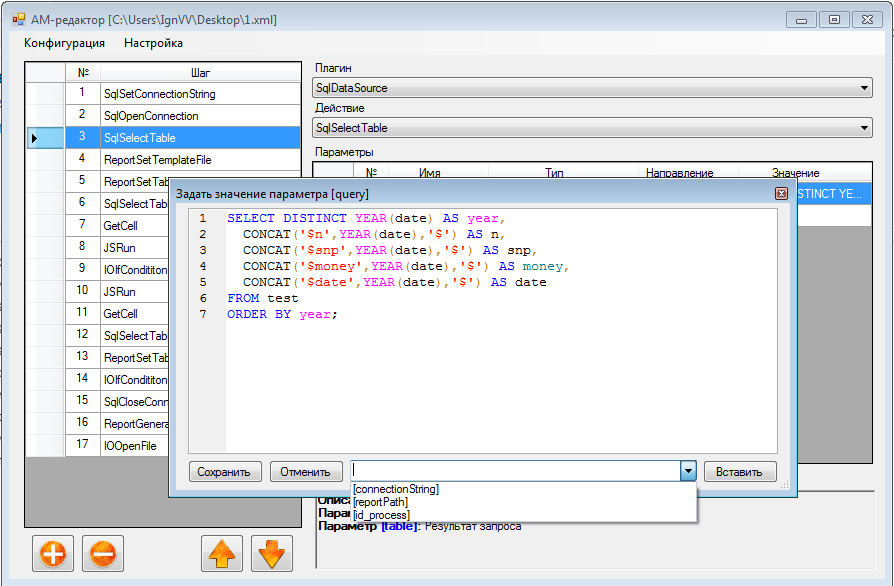Click the № column header in steps table
Image resolution: width=894 pixels, height=586 pixels.
83,72
